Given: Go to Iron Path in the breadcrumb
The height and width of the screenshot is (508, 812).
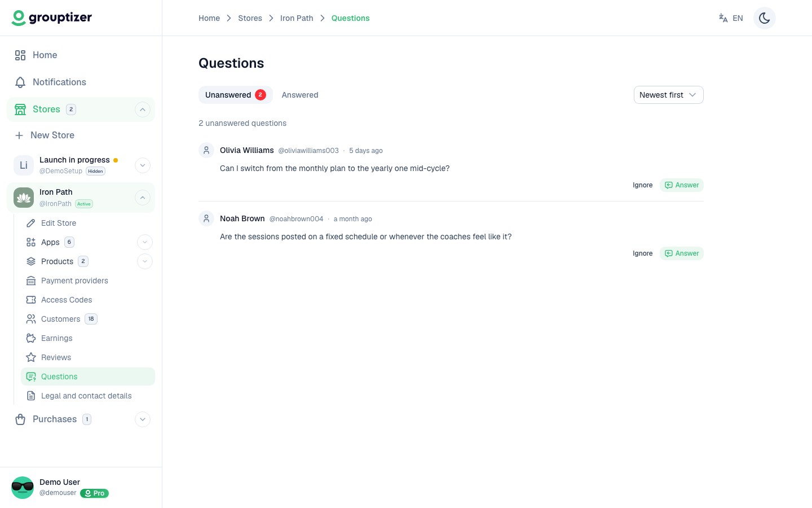Looking at the screenshot, I should click(x=297, y=18).
